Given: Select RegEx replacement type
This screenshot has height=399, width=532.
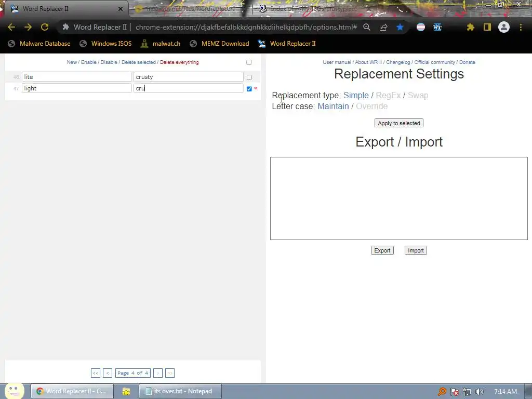Looking at the screenshot, I should tap(388, 96).
